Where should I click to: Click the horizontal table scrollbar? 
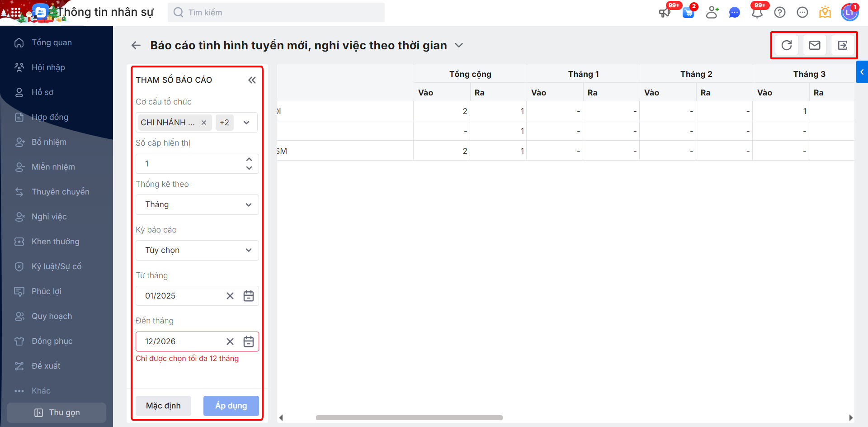click(x=409, y=418)
